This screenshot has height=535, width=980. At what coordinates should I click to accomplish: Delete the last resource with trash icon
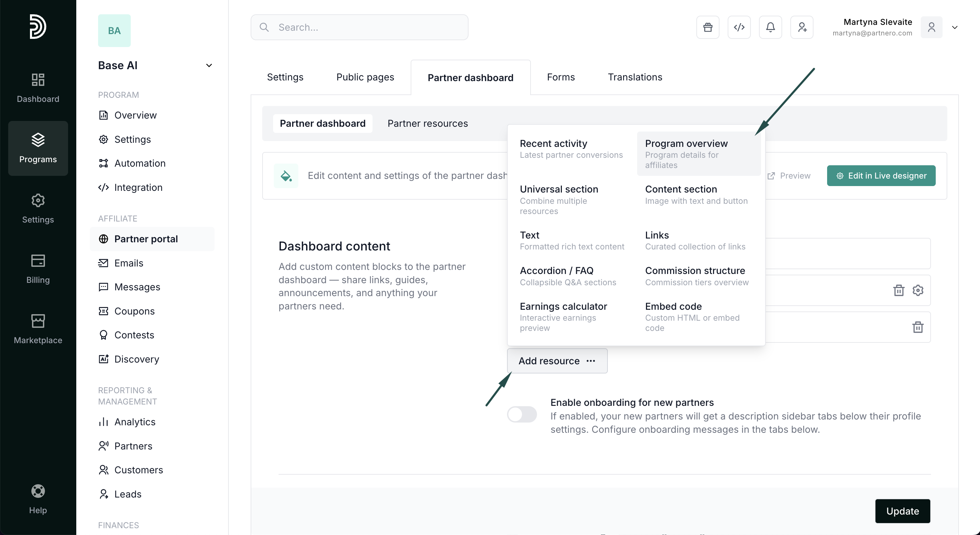918,327
